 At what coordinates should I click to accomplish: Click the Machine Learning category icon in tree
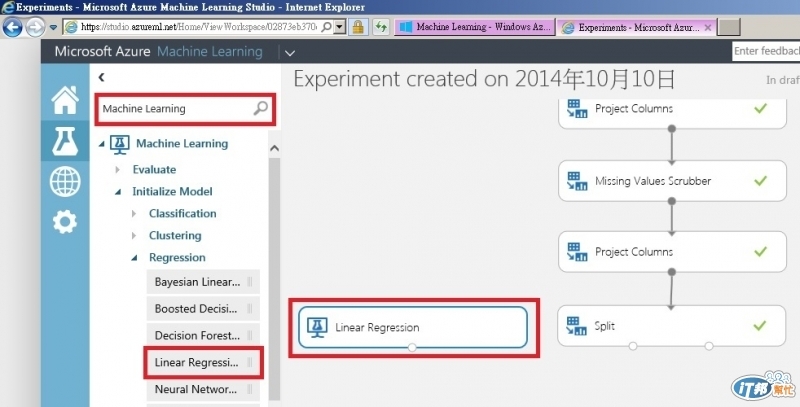click(x=119, y=144)
